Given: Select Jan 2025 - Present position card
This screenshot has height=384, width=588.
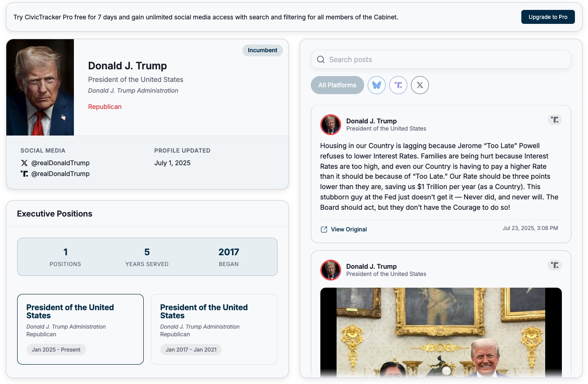Looking at the screenshot, I should click(x=80, y=329).
